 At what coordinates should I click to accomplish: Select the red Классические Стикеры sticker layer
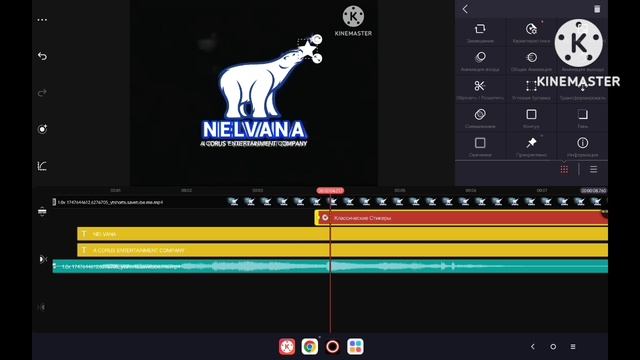[461, 218]
